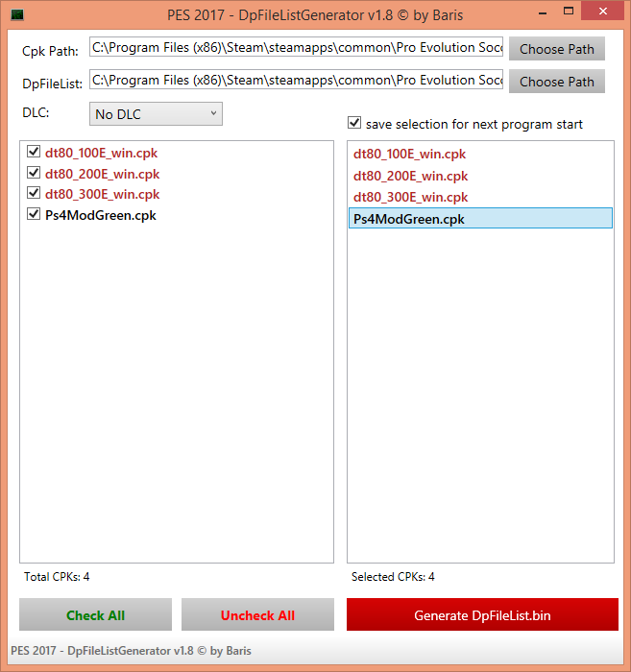Choose path for DpFileList

tap(557, 82)
